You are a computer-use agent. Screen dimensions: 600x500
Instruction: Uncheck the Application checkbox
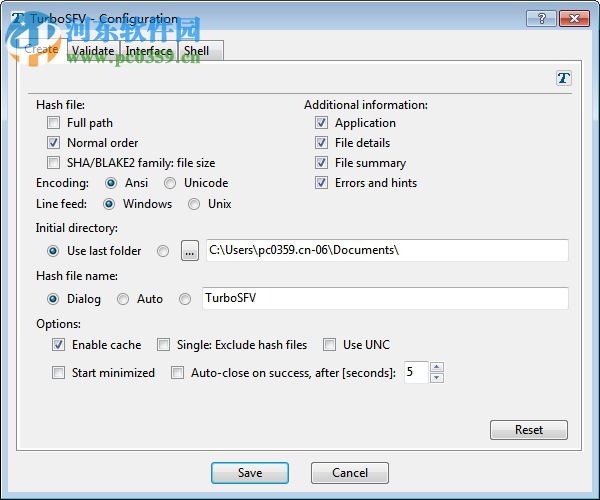[321, 123]
